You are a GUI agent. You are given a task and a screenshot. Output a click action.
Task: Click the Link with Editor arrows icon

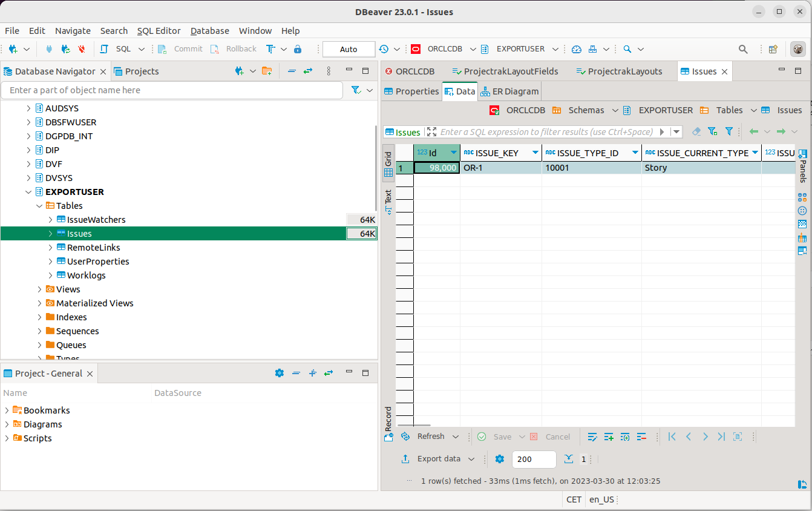[308, 71]
